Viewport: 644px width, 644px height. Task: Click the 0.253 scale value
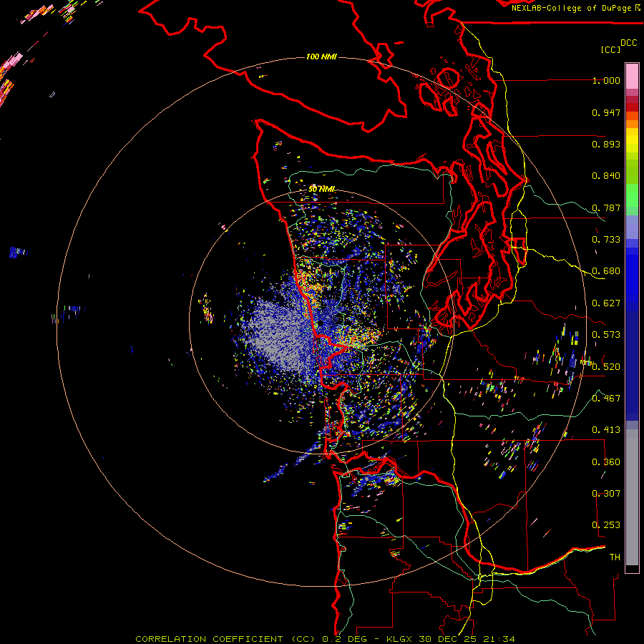606,525
